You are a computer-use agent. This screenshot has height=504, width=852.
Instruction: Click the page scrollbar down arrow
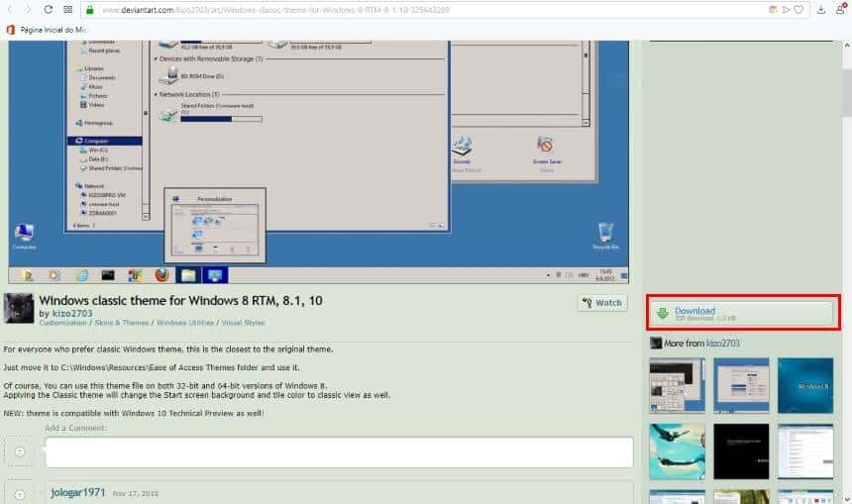coord(847,499)
